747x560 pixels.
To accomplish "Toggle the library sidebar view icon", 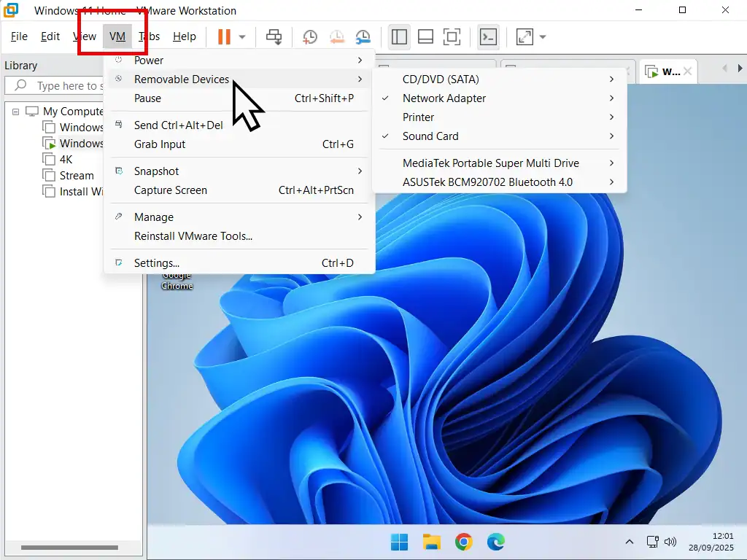I will coord(399,36).
